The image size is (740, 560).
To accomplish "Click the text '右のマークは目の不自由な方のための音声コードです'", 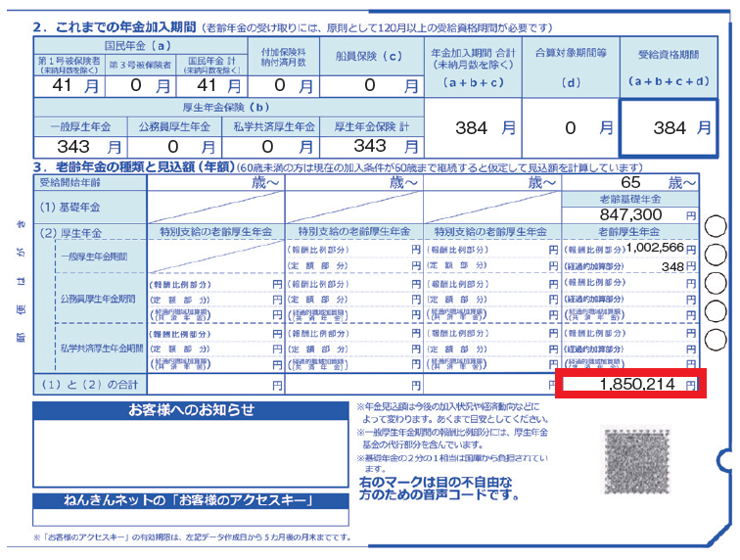I will (x=439, y=489).
